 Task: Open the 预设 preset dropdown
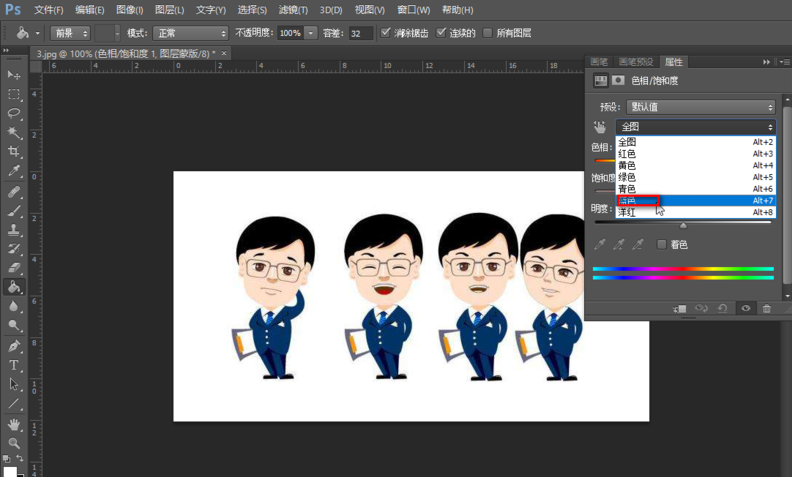[x=701, y=107]
